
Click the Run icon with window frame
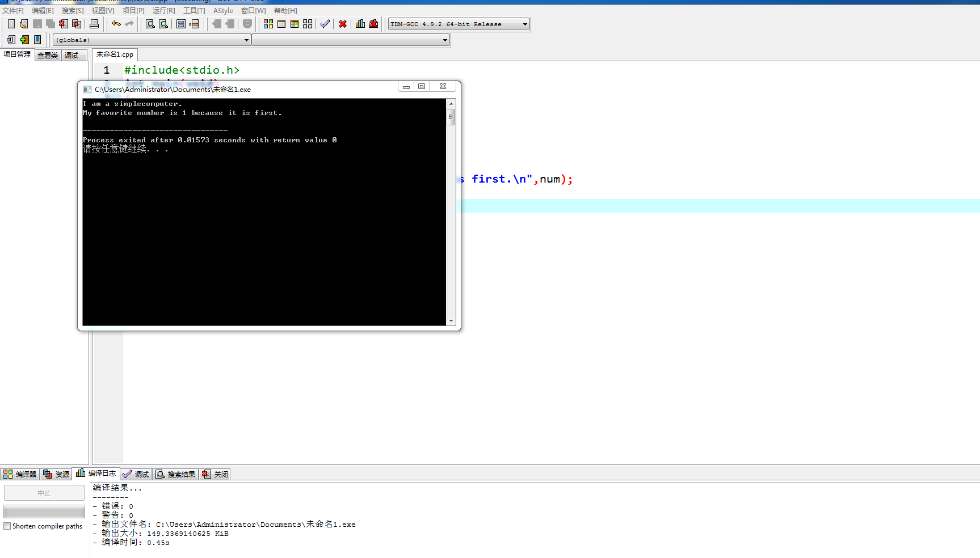[281, 24]
